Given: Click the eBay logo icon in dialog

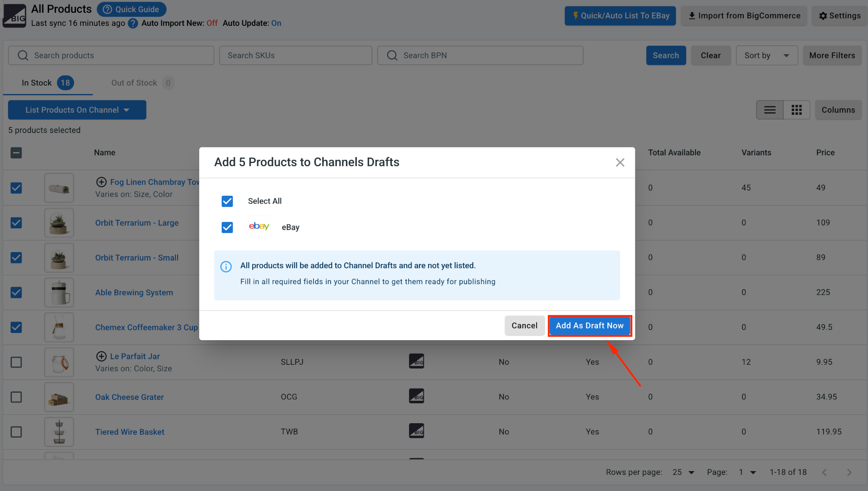Looking at the screenshot, I should pos(259,227).
